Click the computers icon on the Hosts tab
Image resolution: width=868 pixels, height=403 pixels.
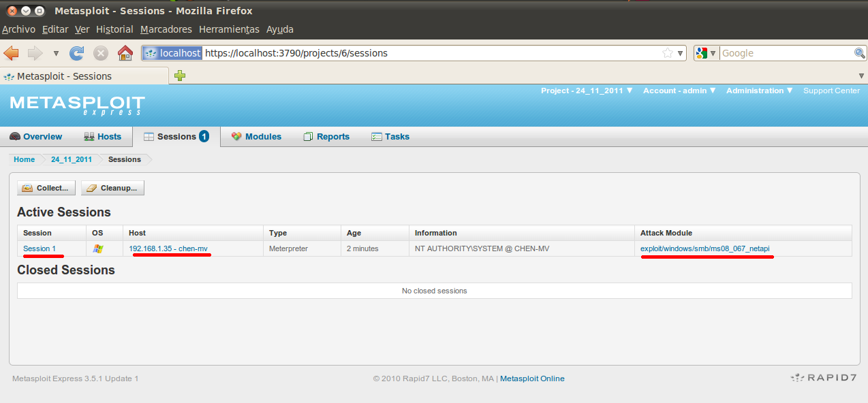pos(89,136)
